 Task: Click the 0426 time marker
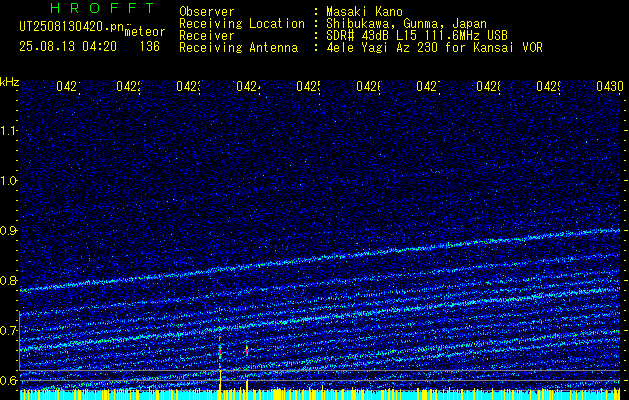click(368, 87)
